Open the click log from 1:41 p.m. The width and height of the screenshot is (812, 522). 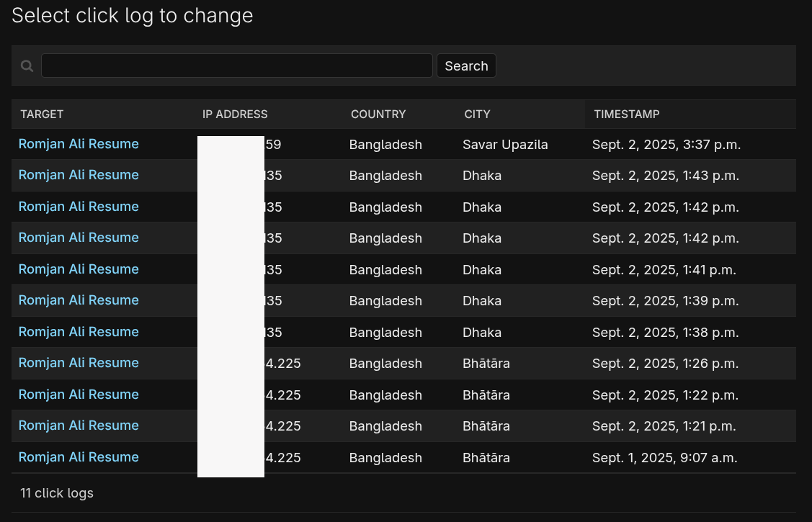[x=79, y=269]
